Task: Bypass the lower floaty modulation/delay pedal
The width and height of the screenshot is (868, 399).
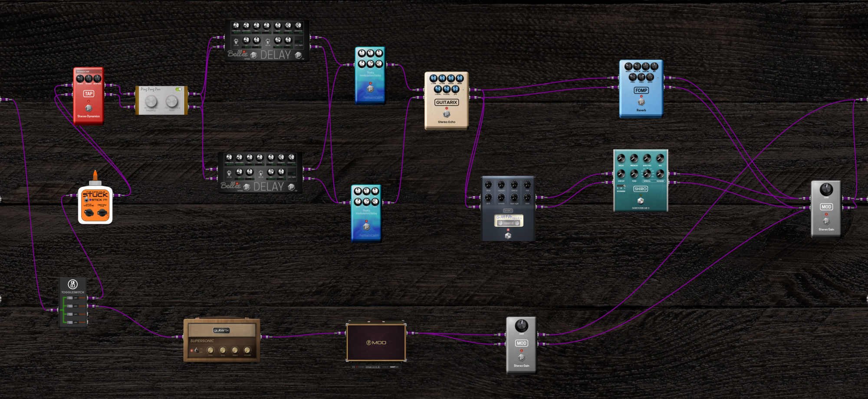Action: point(366,226)
